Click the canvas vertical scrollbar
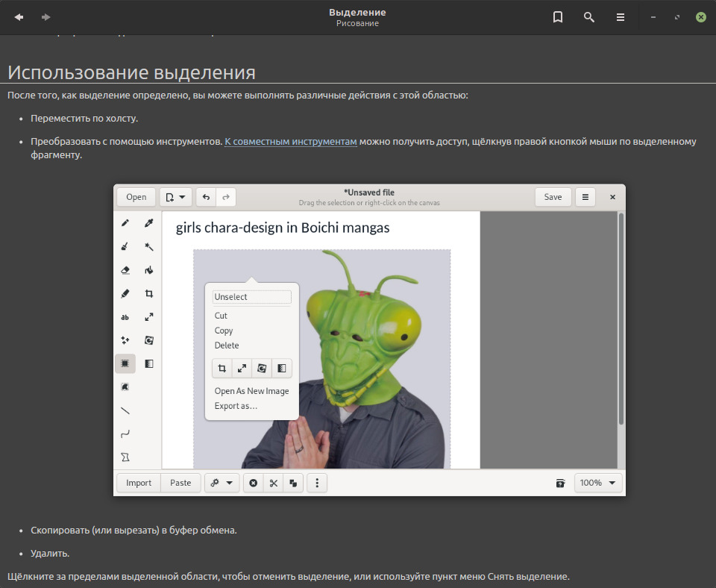The height and width of the screenshot is (588, 716). pyautogui.click(x=621, y=321)
